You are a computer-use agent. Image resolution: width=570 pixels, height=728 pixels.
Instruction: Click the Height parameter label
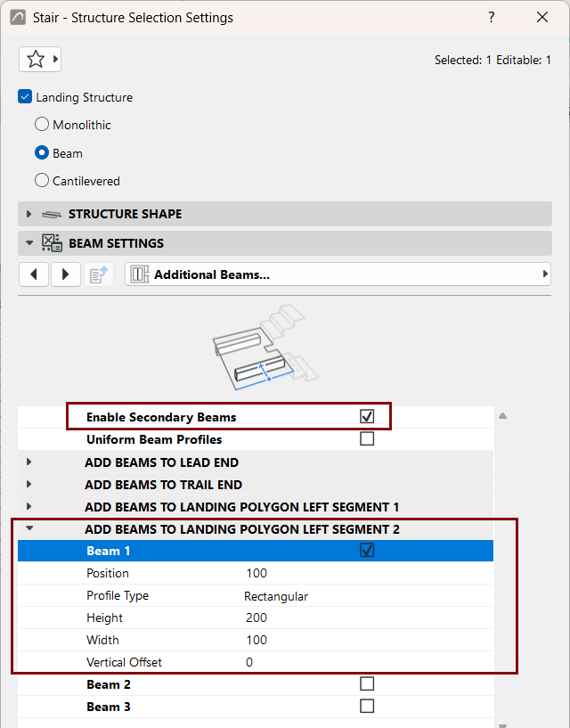(104, 618)
